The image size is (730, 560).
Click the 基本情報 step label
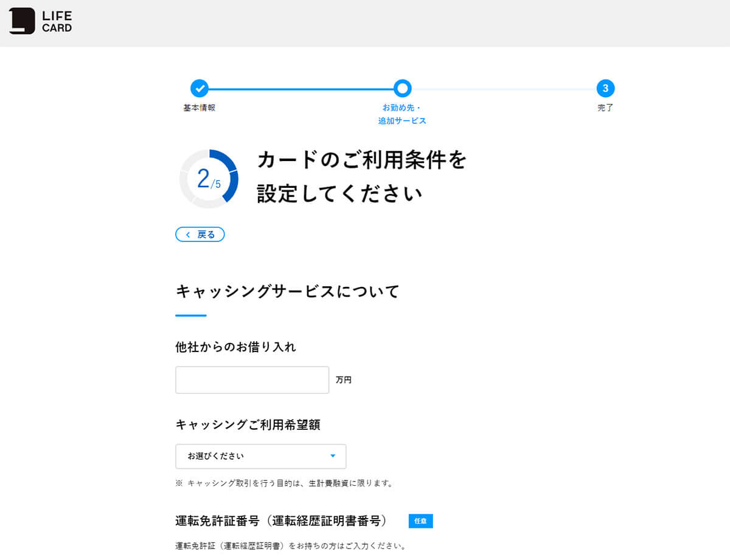point(200,108)
